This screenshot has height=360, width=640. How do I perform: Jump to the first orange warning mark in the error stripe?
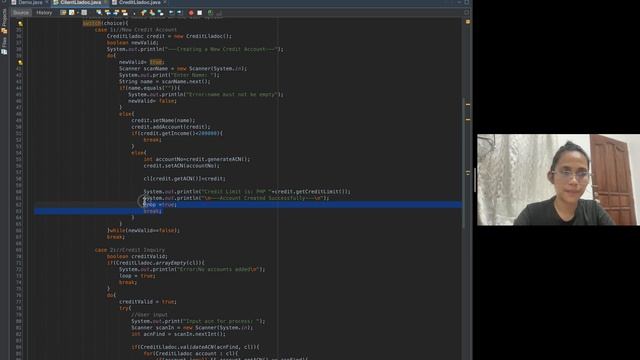(468, 104)
